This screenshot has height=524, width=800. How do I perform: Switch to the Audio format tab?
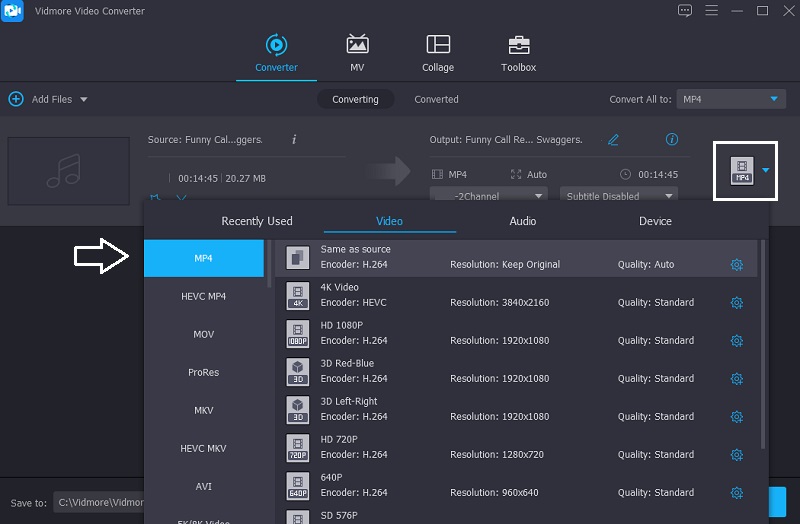[522, 221]
